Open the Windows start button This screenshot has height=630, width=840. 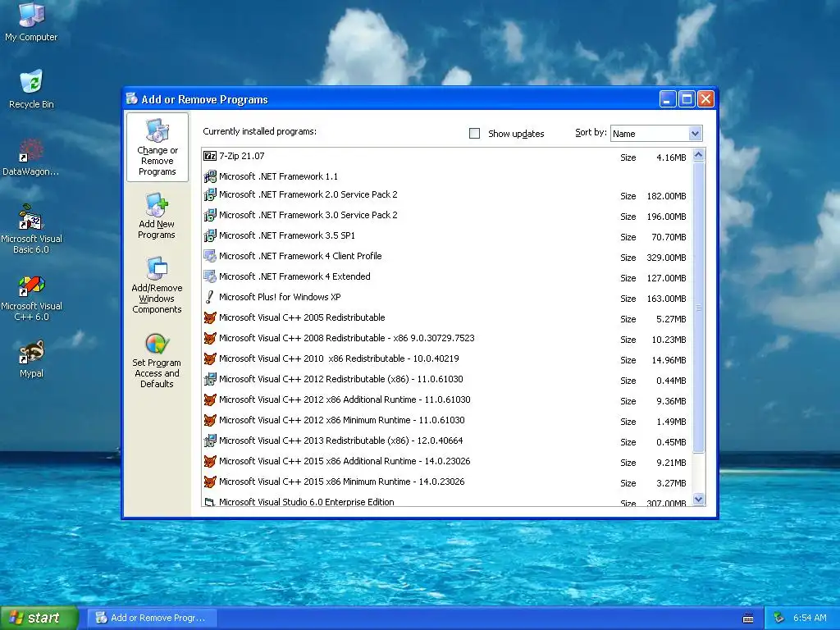pos(39,619)
